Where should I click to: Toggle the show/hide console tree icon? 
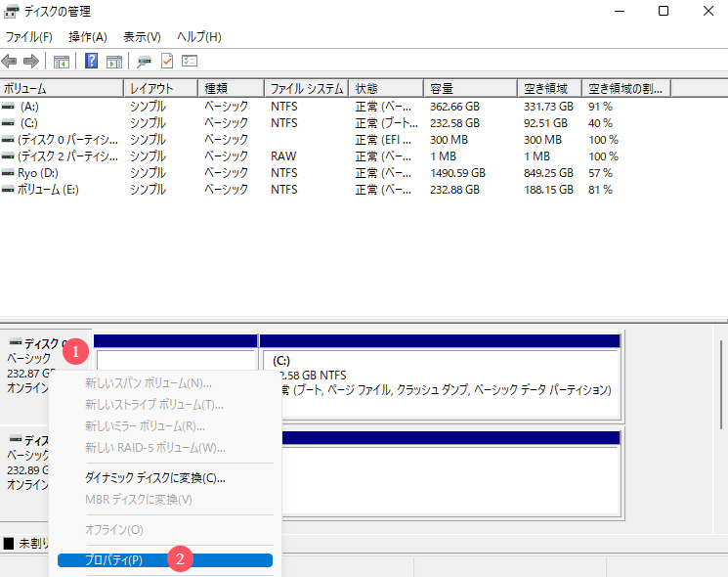coord(62,61)
